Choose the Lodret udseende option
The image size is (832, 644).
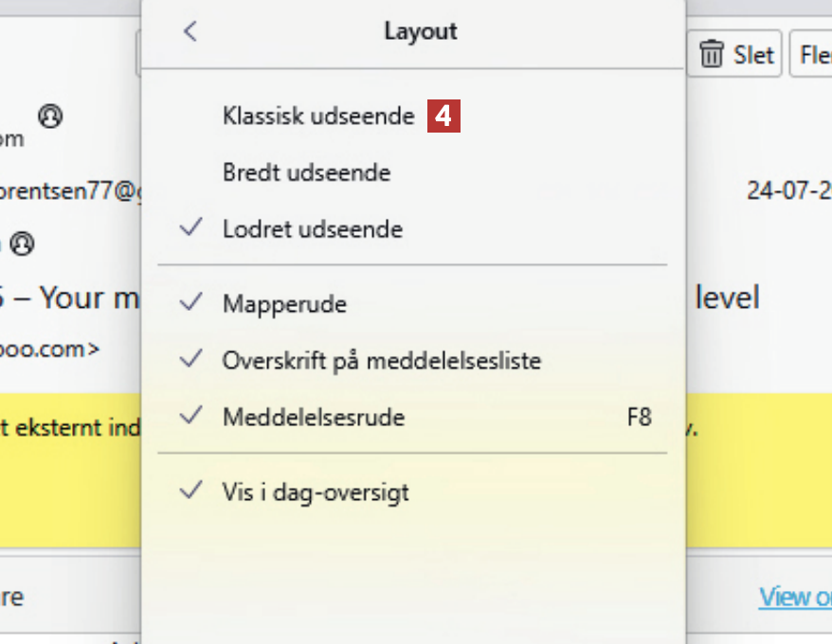point(312,229)
